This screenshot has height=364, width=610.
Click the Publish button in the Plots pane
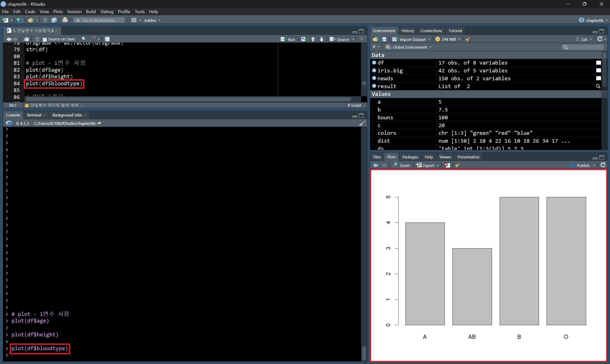[580, 165]
